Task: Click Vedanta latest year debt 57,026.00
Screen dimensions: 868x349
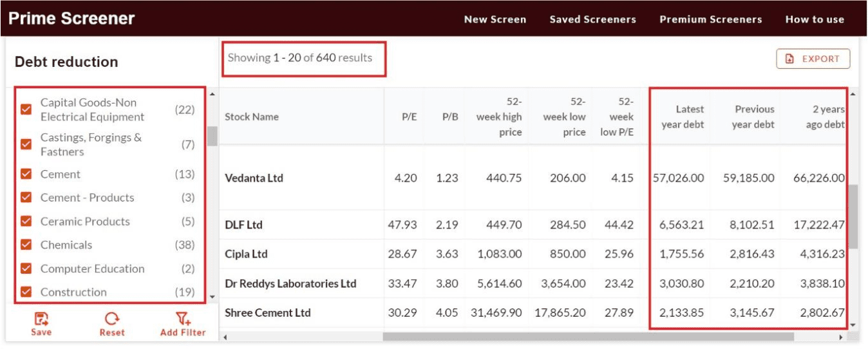Action: (678, 178)
